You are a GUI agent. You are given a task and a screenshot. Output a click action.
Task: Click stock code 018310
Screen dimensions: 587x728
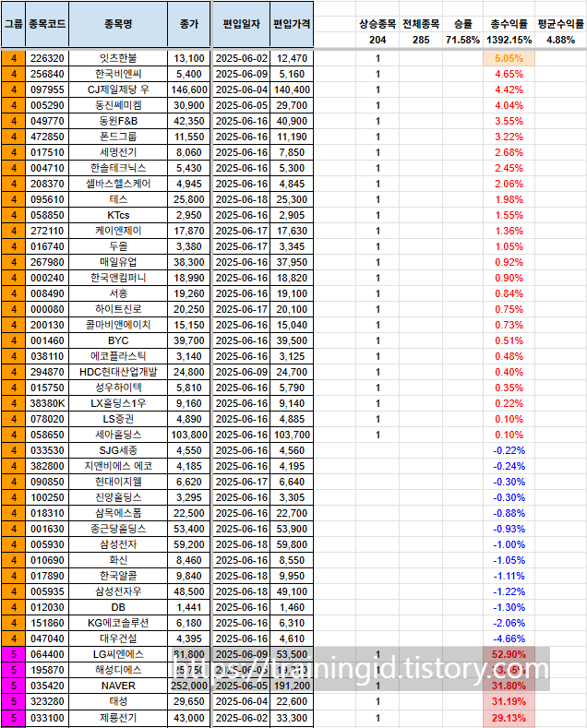click(x=47, y=514)
